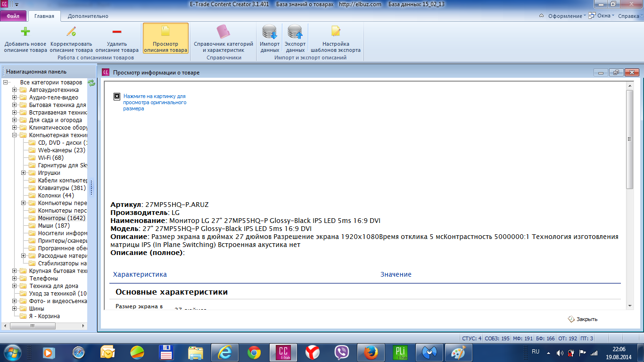Screen dimensions: 644x362
Task: Open the Оформление dropdown menu
Action: pyautogui.click(x=567, y=16)
